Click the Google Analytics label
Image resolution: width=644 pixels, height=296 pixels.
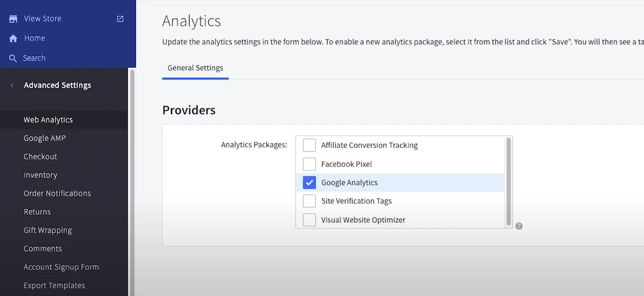pyautogui.click(x=349, y=183)
